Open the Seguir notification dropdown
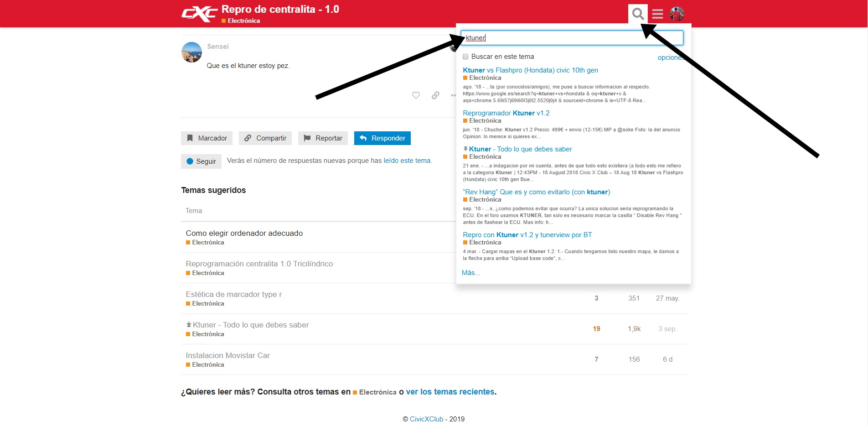The image size is (868, 426). click(x=201, y=161)
